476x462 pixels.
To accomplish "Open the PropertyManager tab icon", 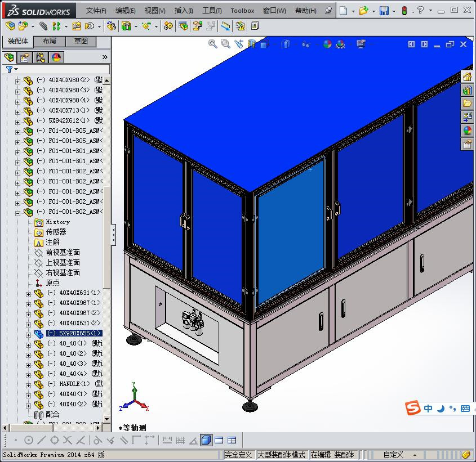I will (25, 57).
